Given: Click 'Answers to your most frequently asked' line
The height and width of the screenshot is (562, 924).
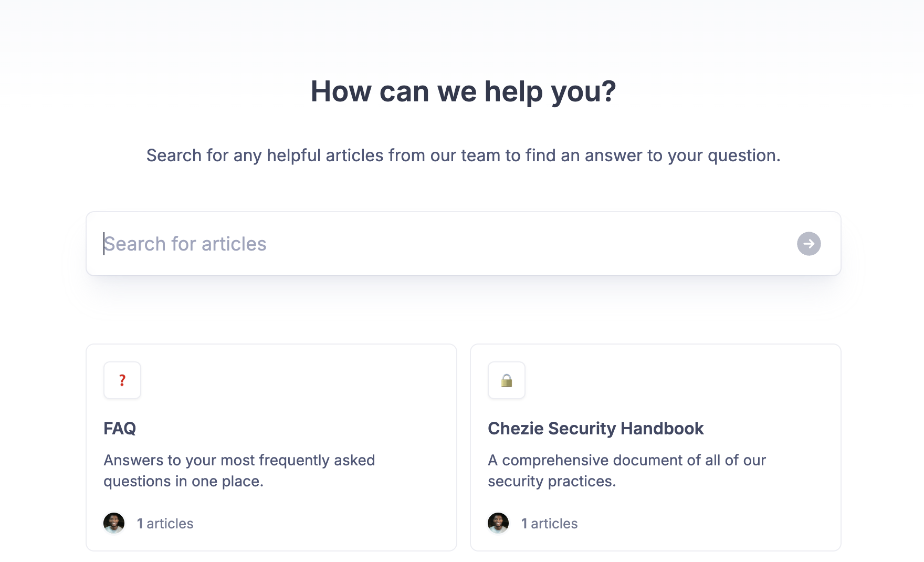Looking at the screenshot, I should pos(239,460).
